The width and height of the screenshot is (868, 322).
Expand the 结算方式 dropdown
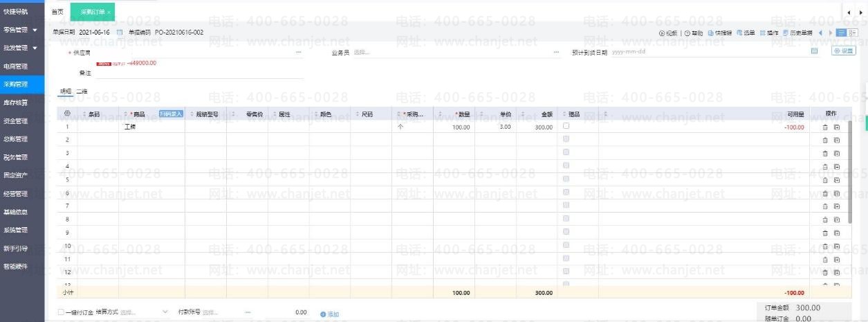pyautogui.click(x=165, y=312)
